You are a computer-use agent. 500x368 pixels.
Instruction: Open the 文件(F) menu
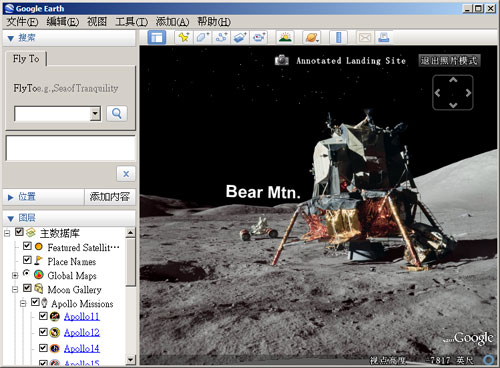click(22, 22)
